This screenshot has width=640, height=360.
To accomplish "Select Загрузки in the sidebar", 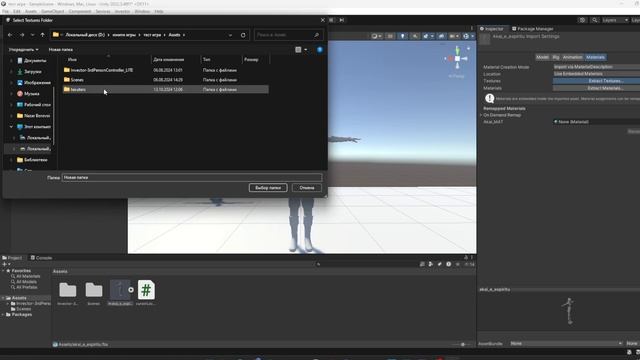I will [29, 71].
